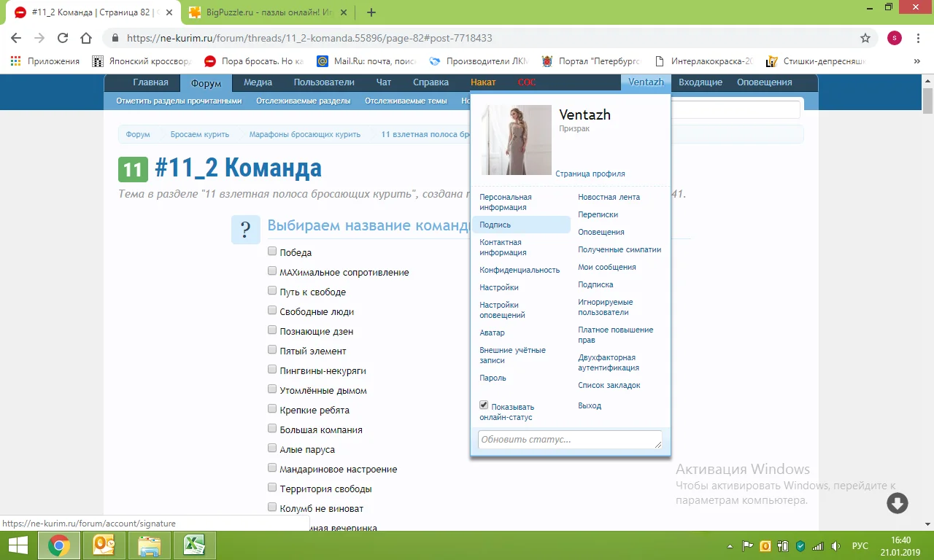The width and height of the screenshot is (934, 560).
Task: Toggle "Показывать онлайн-статус" checkbox
Action: (x=484, y=405)
